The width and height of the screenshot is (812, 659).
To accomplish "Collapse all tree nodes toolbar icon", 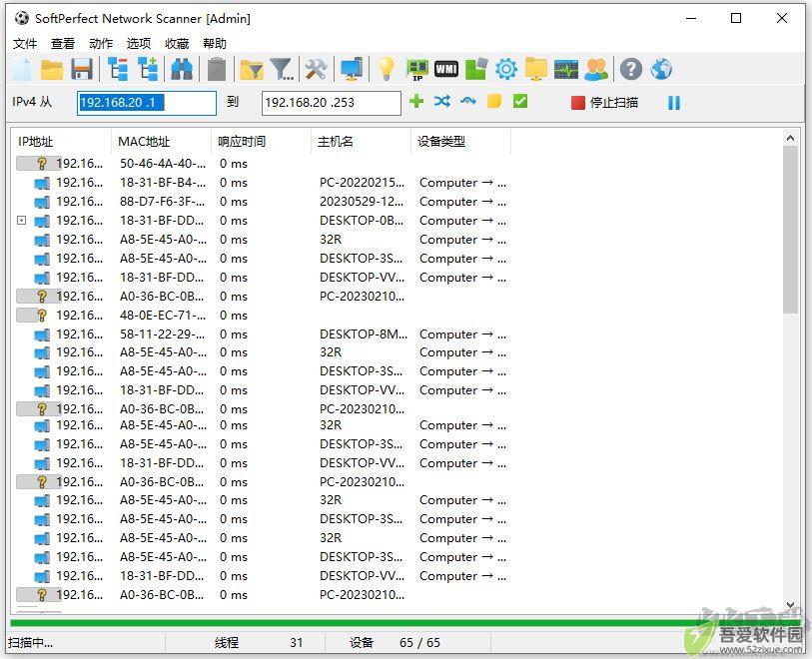I will [x=118, y=69].
